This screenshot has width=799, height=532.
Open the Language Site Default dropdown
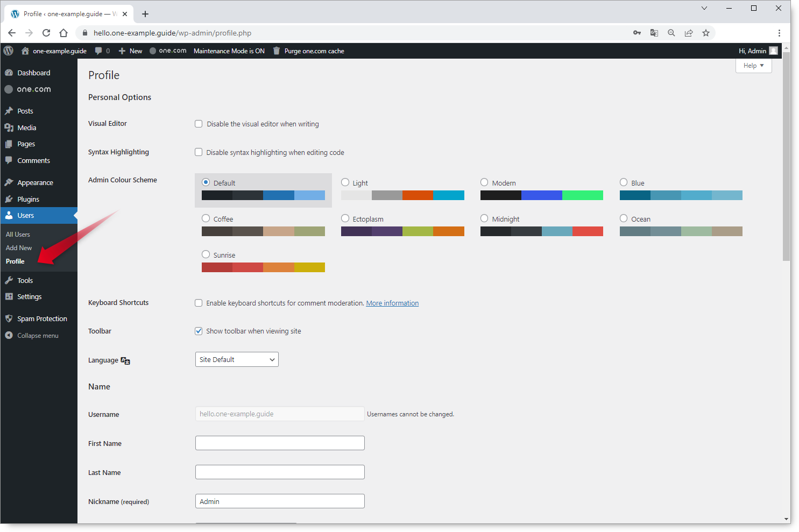coord(237,359)
